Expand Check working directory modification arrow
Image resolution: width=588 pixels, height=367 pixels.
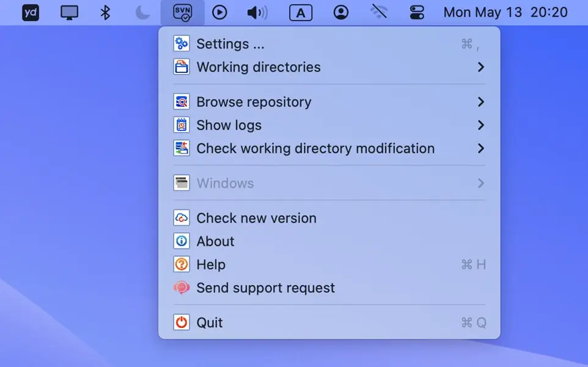coord(481,149)
